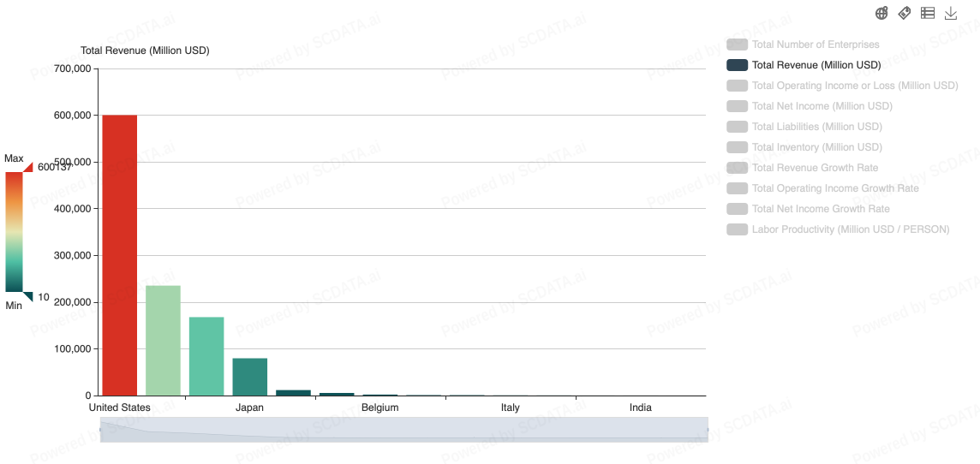980x464 pixels.
Task: Click the Japan revenue bar
Action: pyautogui.click(x=250, y=378)
